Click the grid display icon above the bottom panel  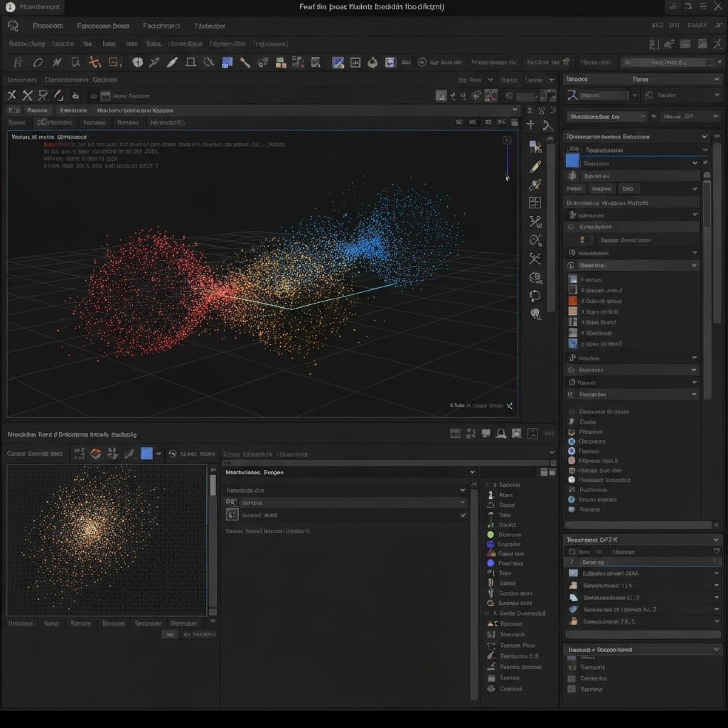(456, 433)
